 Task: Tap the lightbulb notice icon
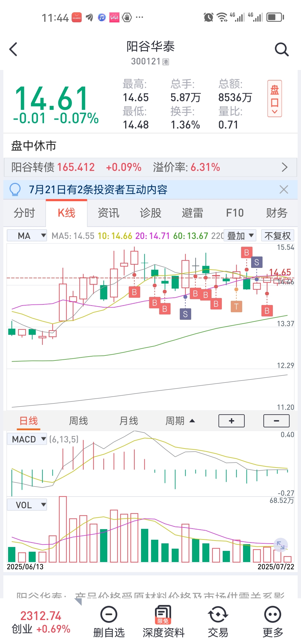pyautogui.click(x=15, y=190)
